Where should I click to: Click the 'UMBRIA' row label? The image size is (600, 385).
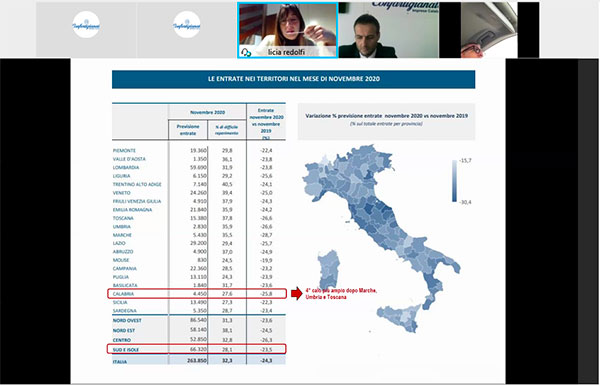point(121,227)
